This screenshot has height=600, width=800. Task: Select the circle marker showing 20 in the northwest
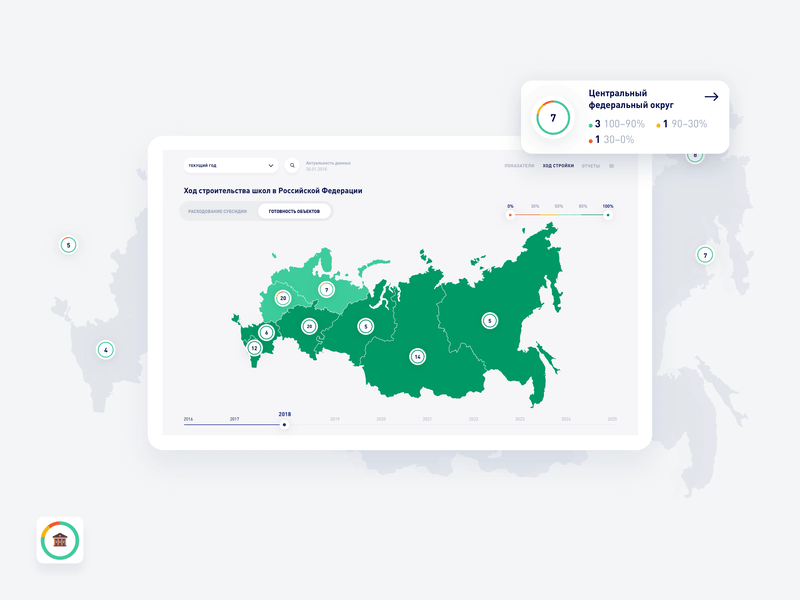pos(283,297)
